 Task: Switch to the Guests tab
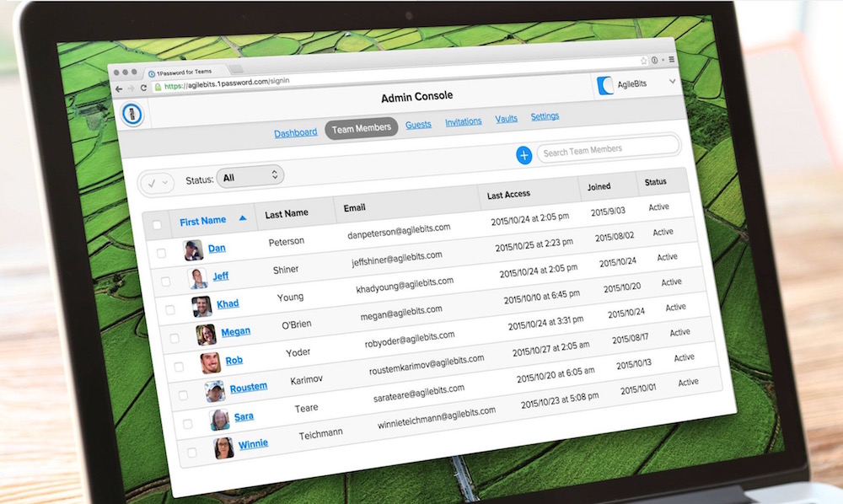[418, 125]
